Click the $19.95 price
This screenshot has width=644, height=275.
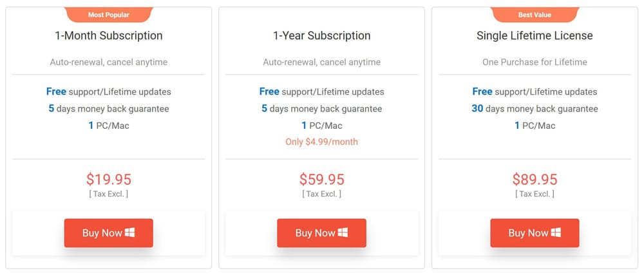click(108, 179)
